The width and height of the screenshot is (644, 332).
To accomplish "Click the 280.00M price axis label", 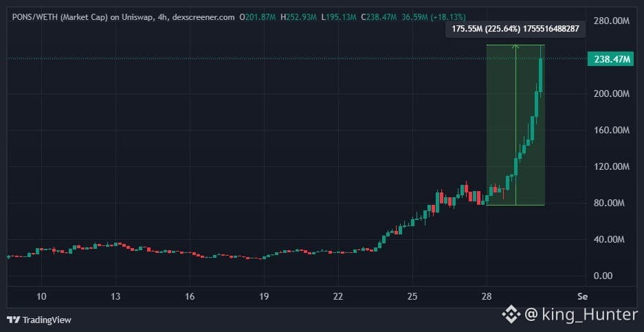I will pyautogui.click(x=611, y=21).
